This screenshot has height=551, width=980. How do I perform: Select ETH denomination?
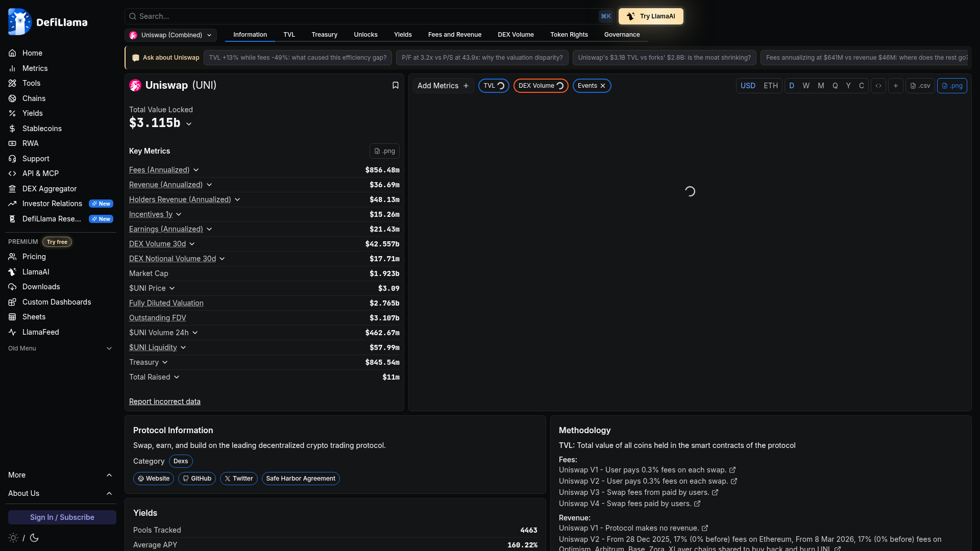[771, 86]
